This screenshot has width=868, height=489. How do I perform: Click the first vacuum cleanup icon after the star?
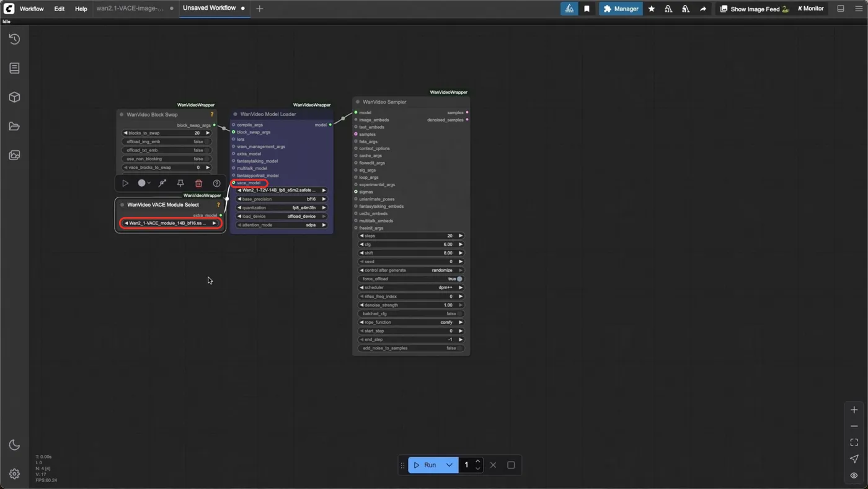[668, 9]
